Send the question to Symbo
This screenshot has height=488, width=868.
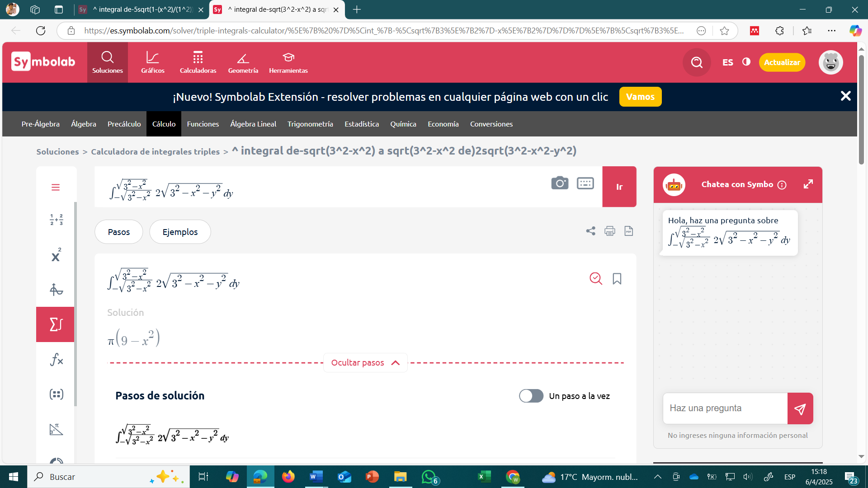[x=800, y=408]
